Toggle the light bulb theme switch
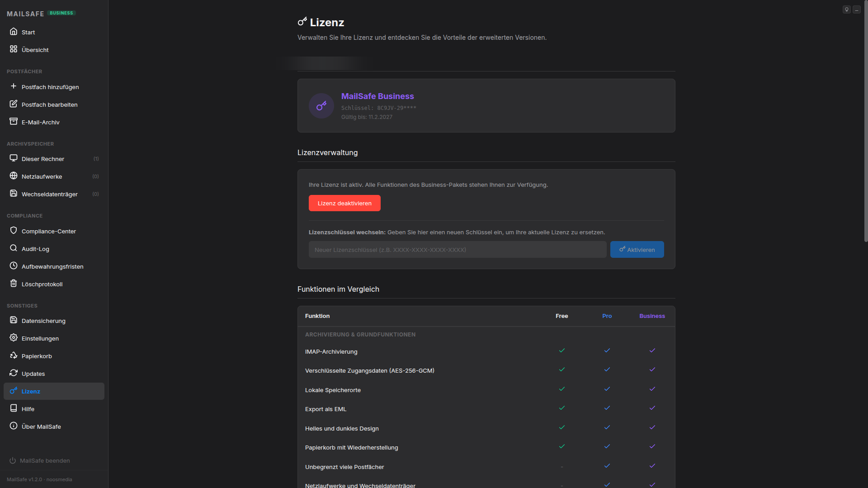868x488 pixels. (846, 9)
